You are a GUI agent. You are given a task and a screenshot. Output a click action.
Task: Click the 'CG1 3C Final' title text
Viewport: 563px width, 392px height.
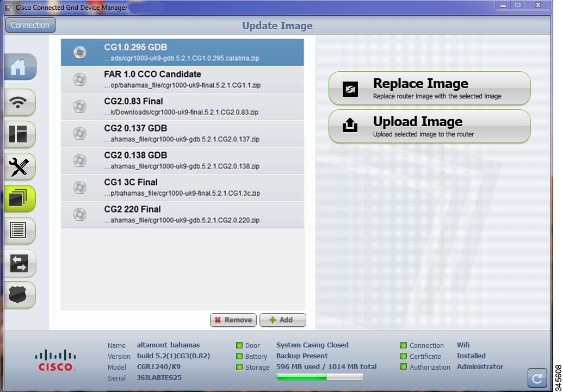131,182
